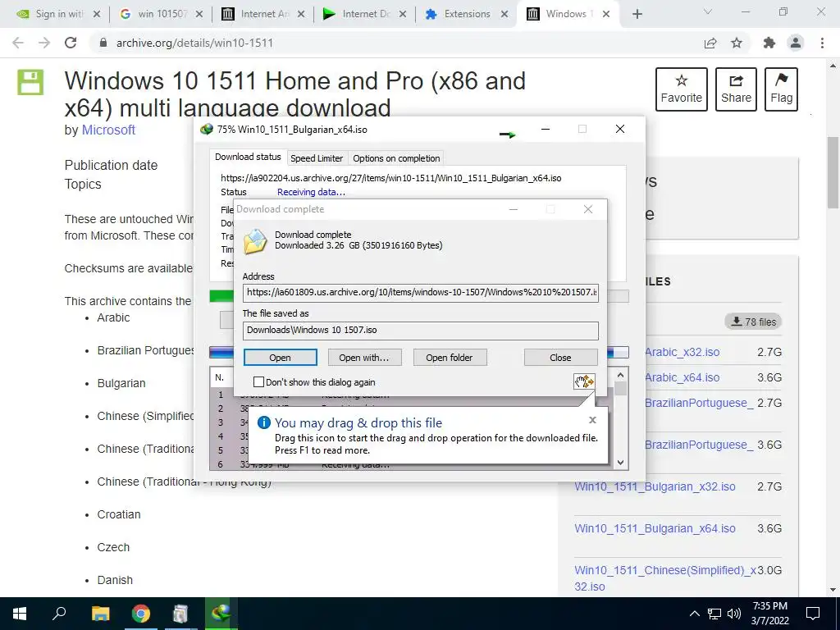The height and width of the screenshot is (630, 840).
Task: Click the archive.org page vertical scrollbar thumb
Action: click(833, 172)
